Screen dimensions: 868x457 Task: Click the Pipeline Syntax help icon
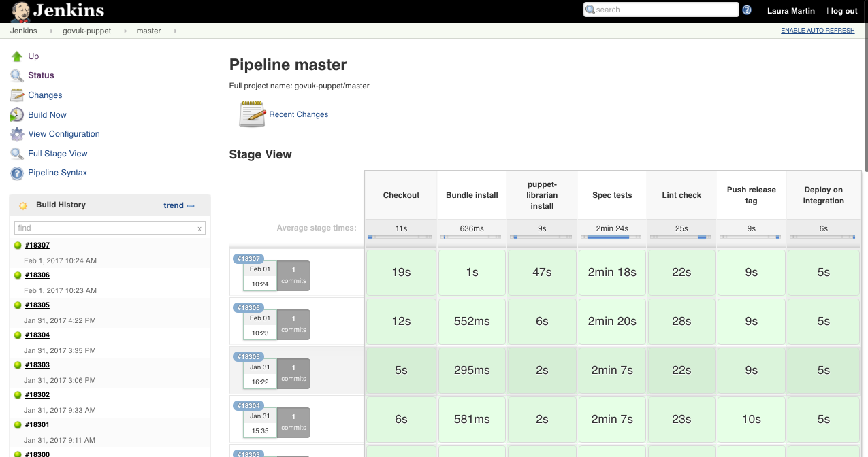click(17, 173)
